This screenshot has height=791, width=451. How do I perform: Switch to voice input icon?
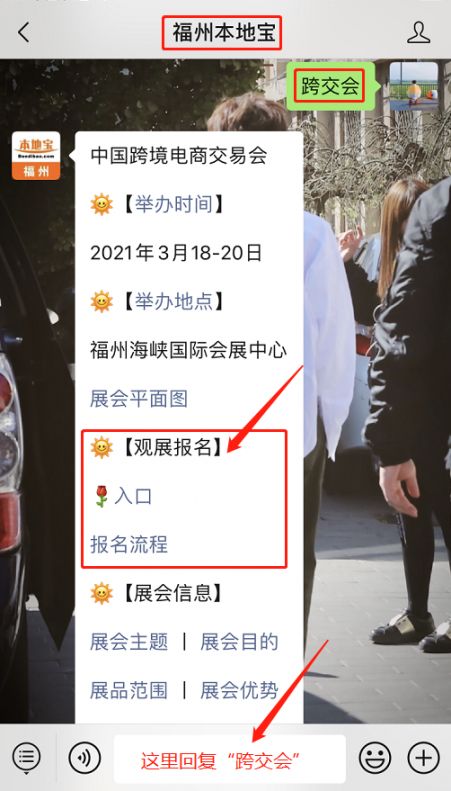pyautogui.click(x=84, y=758)
